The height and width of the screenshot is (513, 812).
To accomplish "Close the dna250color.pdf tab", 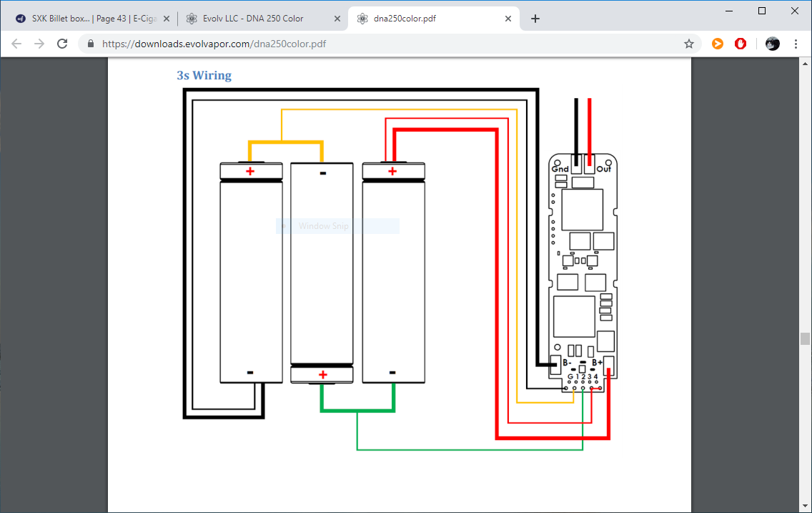I will 508,19.
